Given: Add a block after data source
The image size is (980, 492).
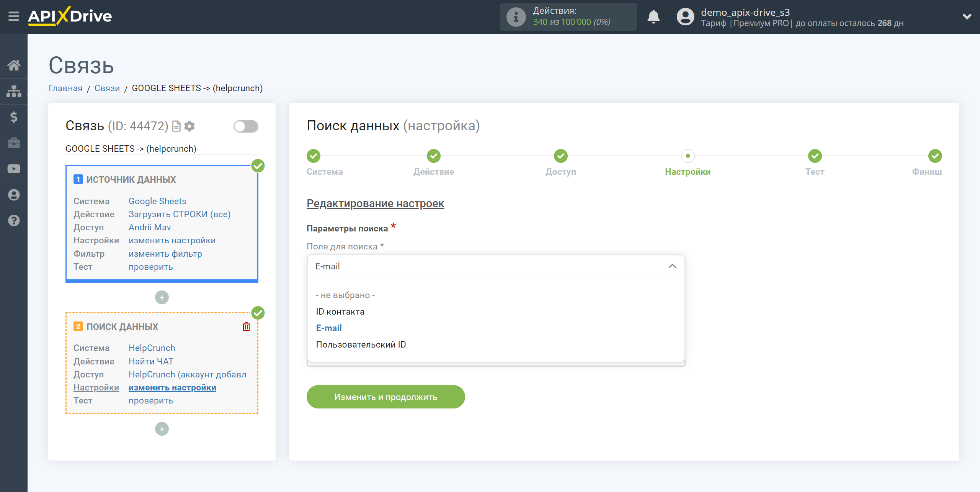Looking at the screenshot, I should 162,297.
